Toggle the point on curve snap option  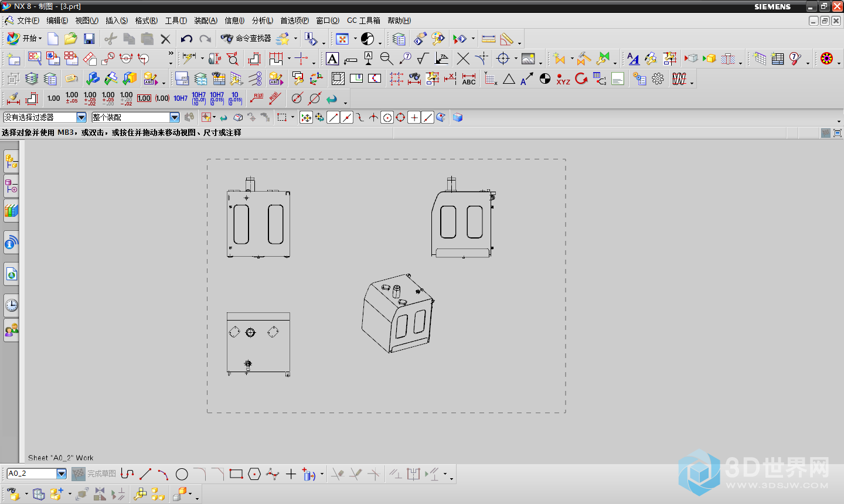(x=427, y=118)
